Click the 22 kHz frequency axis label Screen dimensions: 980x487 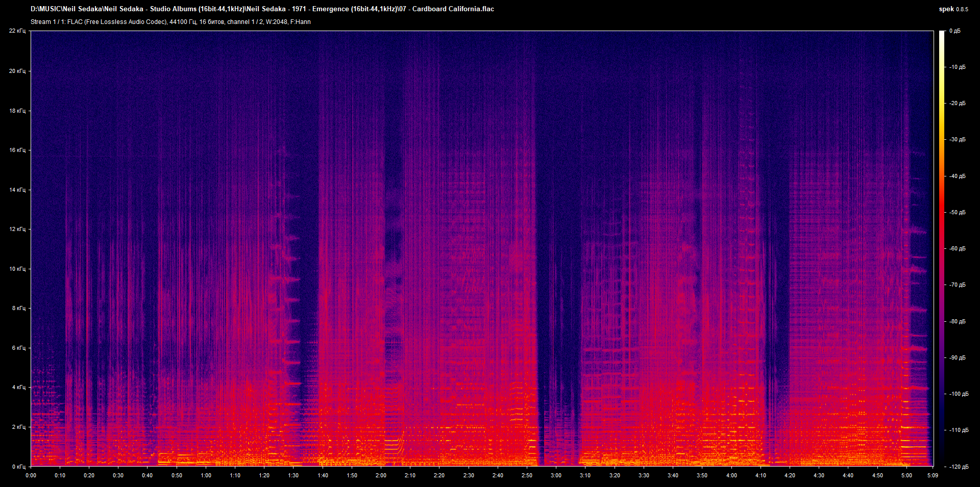coord(17,31)
